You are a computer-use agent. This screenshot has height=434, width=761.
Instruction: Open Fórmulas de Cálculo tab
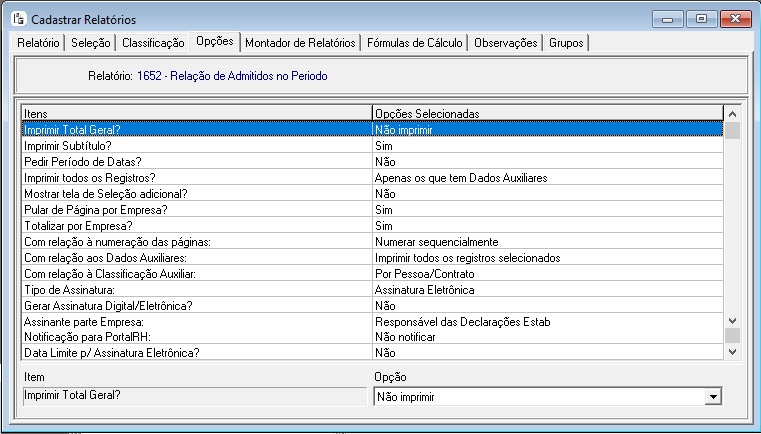point(414,43)
